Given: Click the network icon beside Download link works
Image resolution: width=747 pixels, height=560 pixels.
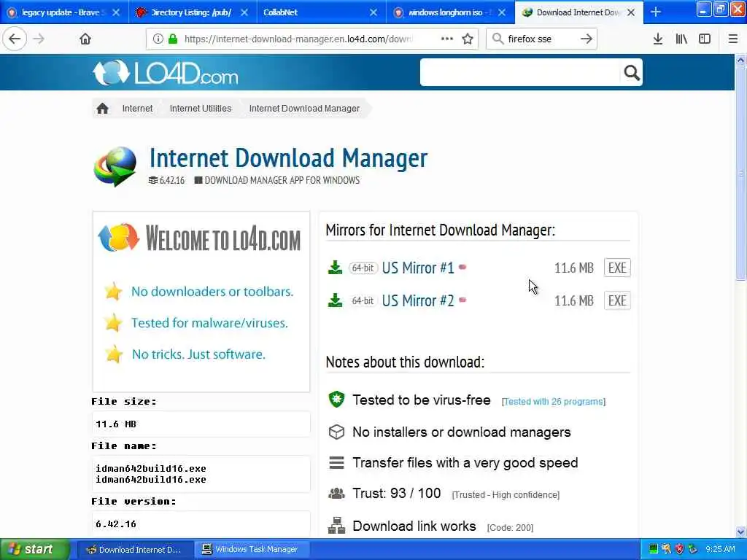Looking at the screenshot, I should click(336, 526).
